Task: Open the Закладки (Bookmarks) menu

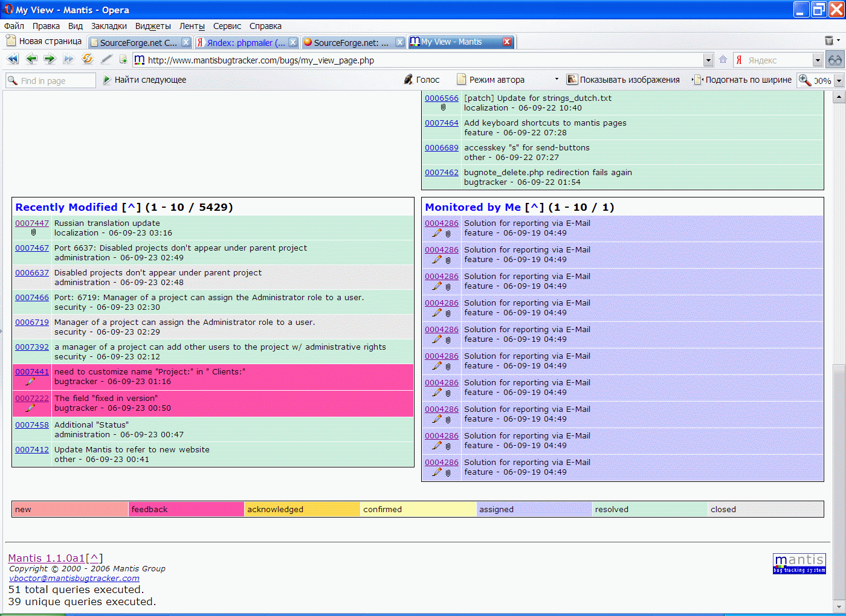Action: click(x=109, y=26)
